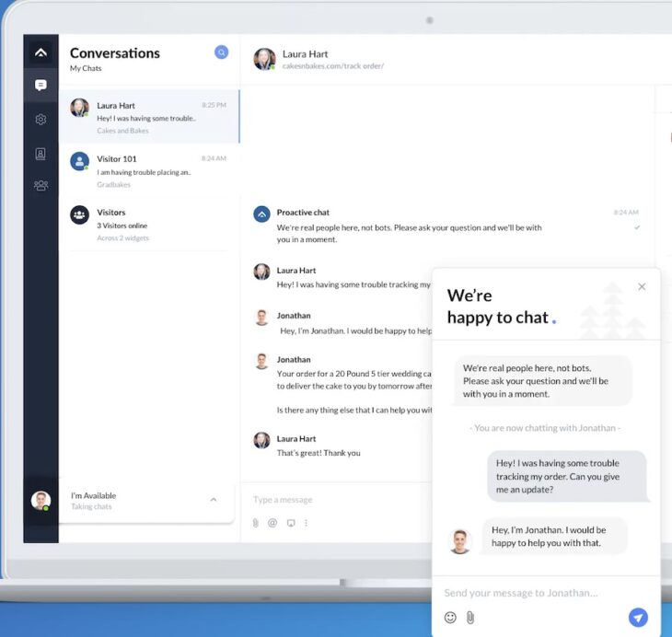The image size is (672, 637).
Task: Click the Proactive chat sender name
Action: click(303, 213)
